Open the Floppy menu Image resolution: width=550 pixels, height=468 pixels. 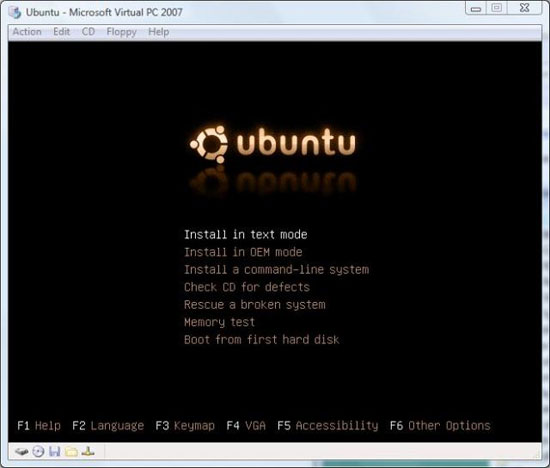point(121,32)
